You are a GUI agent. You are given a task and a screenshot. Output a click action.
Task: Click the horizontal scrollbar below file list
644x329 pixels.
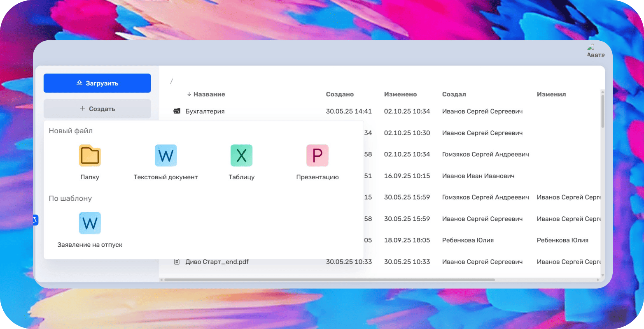tap(329, 280)
